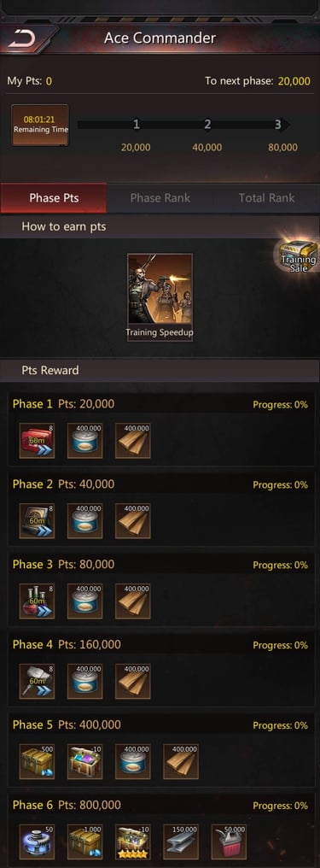Select the Phase Pts tab

point(54,197)
